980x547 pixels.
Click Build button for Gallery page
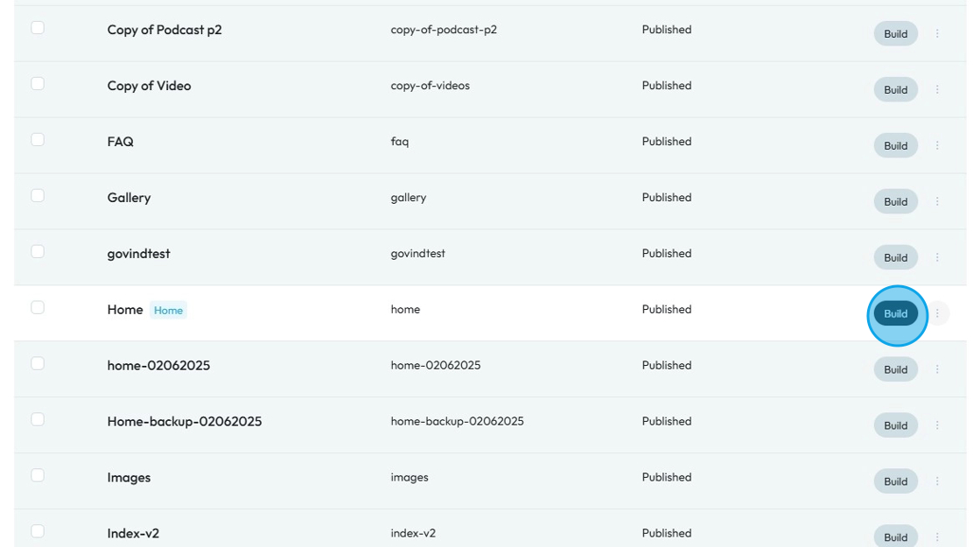(895, 201)
